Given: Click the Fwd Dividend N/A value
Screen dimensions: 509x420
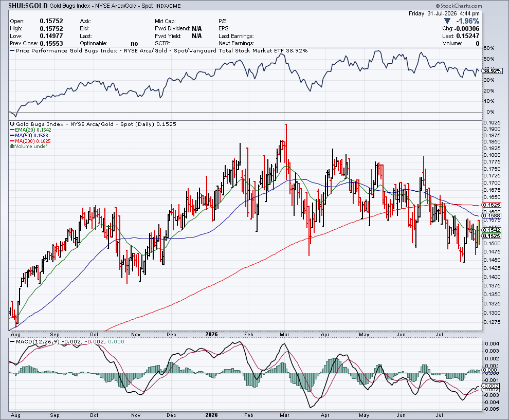Looking at the screenshot, I should click(x=197, y=29).
